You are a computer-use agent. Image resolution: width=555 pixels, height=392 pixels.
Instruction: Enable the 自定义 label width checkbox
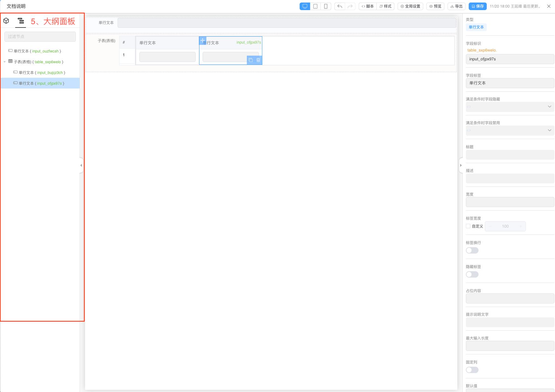pyautogui.click(x=468, y=226)
